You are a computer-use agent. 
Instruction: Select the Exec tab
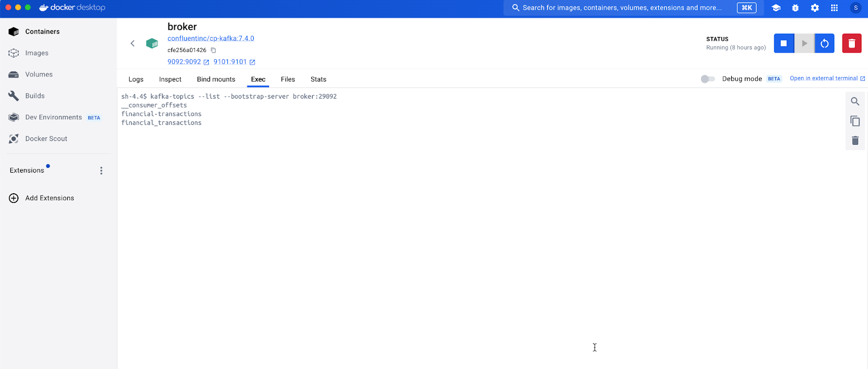click(x=258, y=79)
